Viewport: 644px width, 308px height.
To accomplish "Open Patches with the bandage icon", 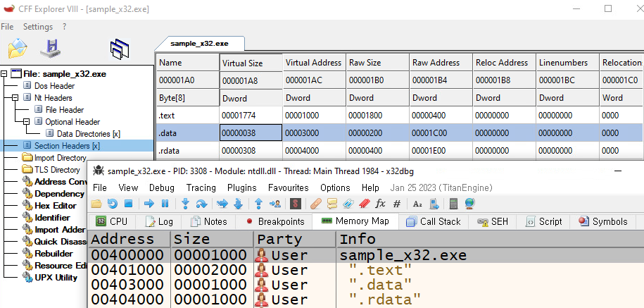I will pyautogui.click(x=315, y=204).
